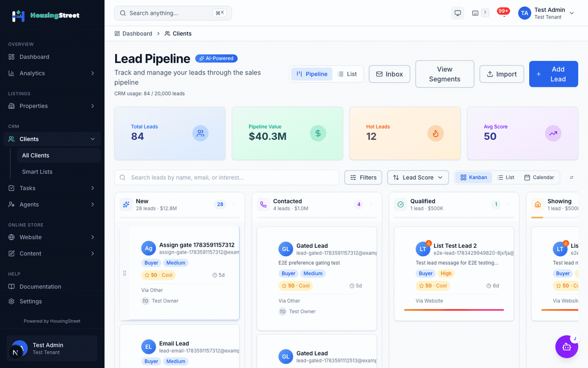Click the Avg Score trend icon
588x368 pixels.
click(x=553, y=133)
